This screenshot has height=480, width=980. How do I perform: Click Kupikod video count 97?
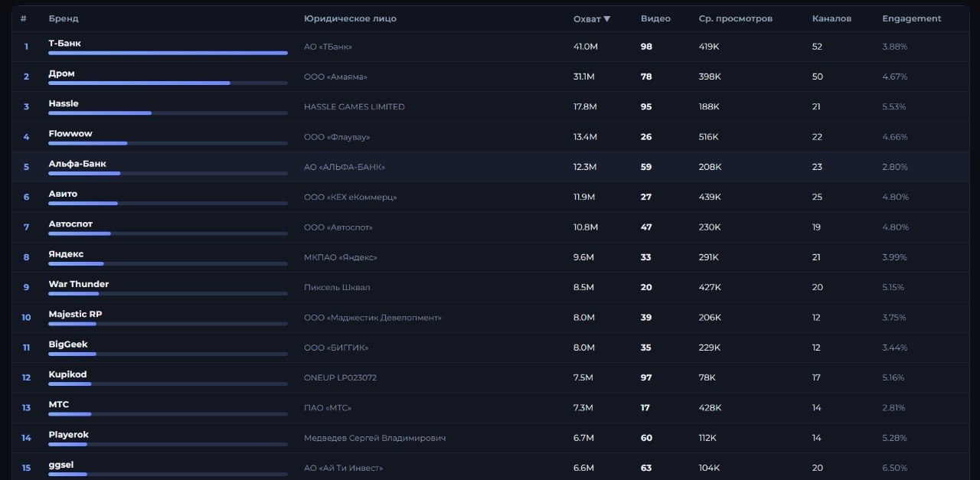tap(645, 377)
